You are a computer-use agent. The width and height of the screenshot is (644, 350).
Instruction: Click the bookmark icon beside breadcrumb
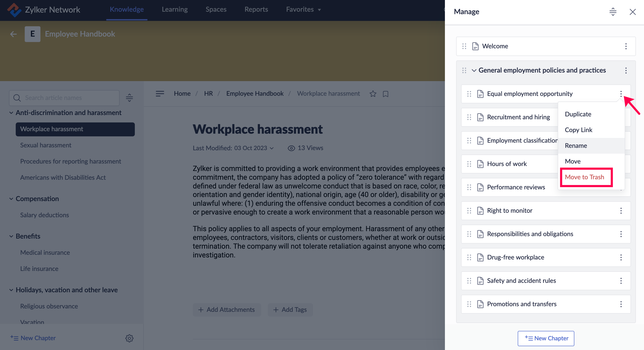point(386,94)
